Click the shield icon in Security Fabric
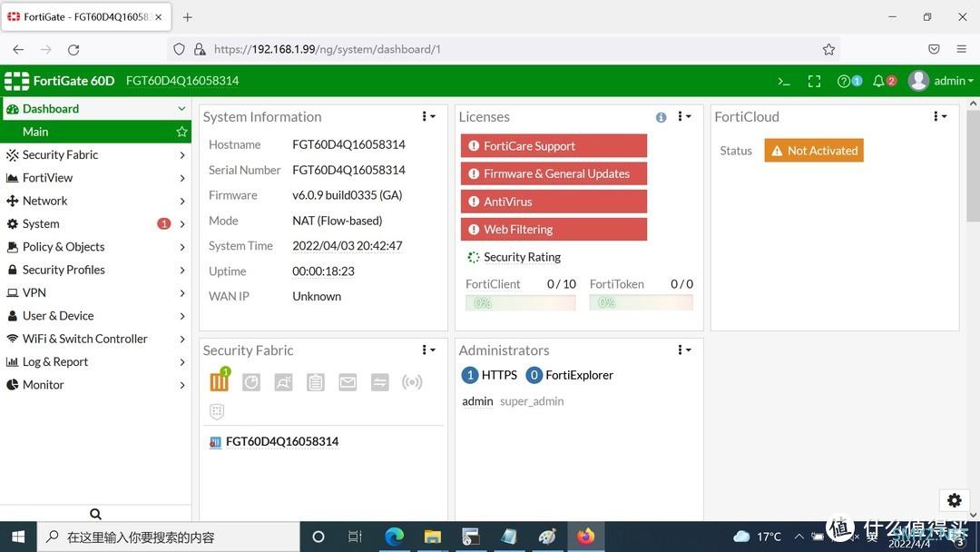This screenshot has width=980, height=552. (217, 411)
